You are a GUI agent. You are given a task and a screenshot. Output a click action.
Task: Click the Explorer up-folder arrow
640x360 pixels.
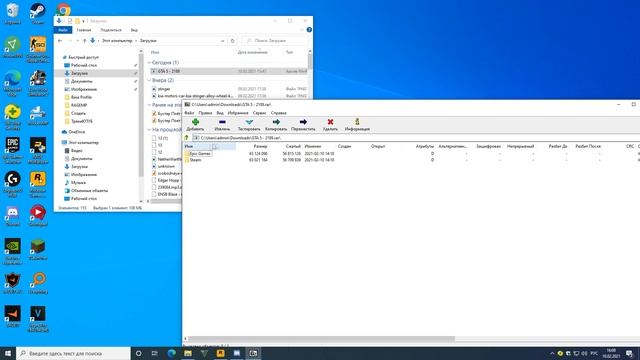click(x=84, y=41)
